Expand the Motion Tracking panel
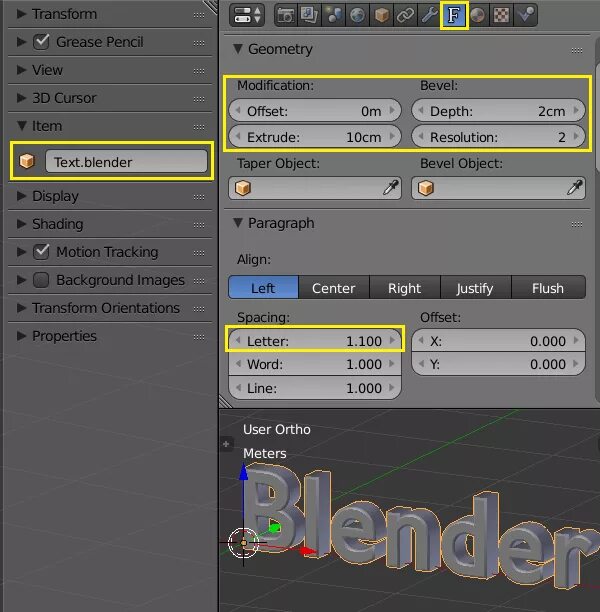The height and width of the screenshot is (612, 600). (x=21, y=252)
